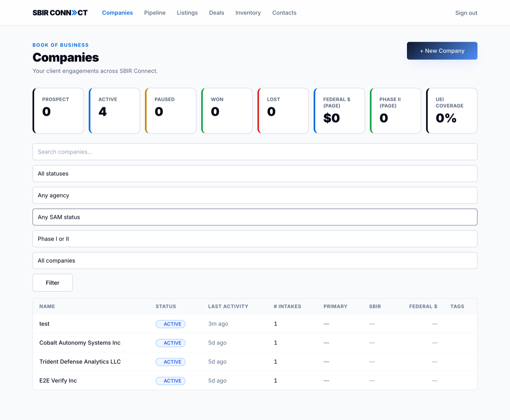
Task: Open the Inventory tab
Action: point(248,13)
